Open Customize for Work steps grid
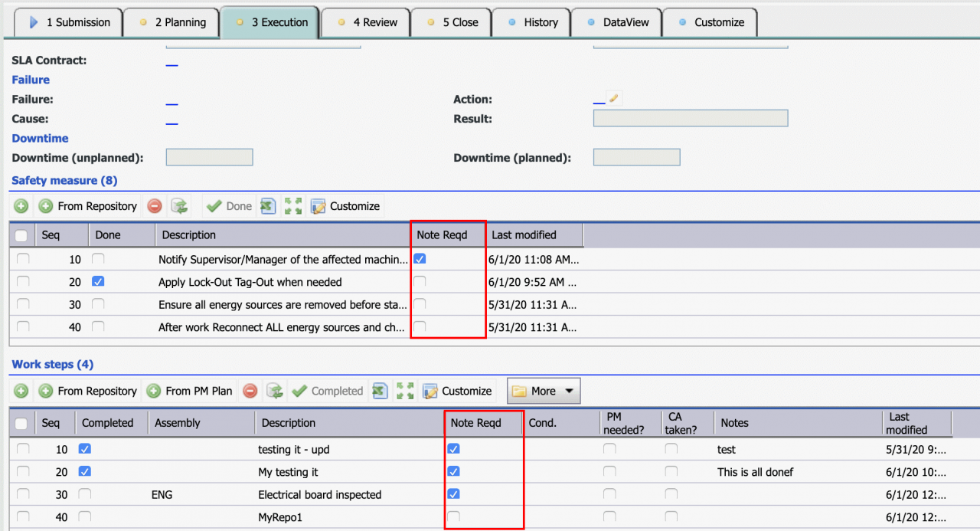Viewport: 980px width, 531px height. pyautogui.click(x=457, y=391)
